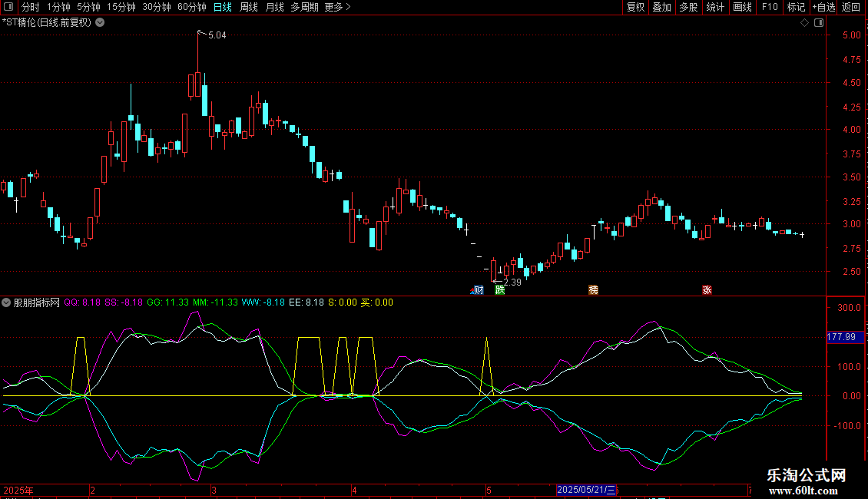Toggle the 复权 price adjustment option

tap(635, 7)
